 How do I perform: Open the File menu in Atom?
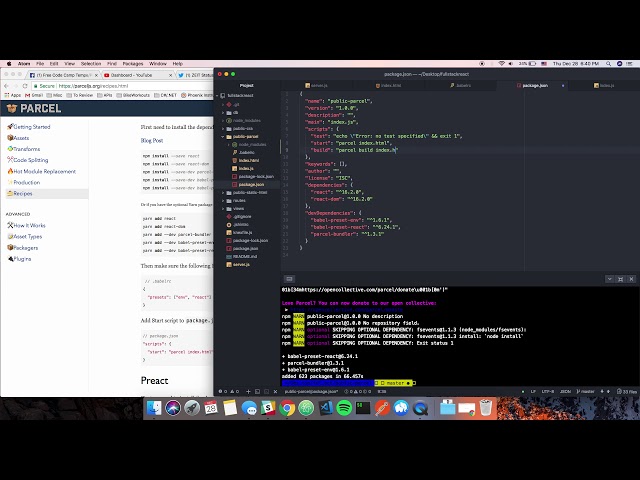40,64
